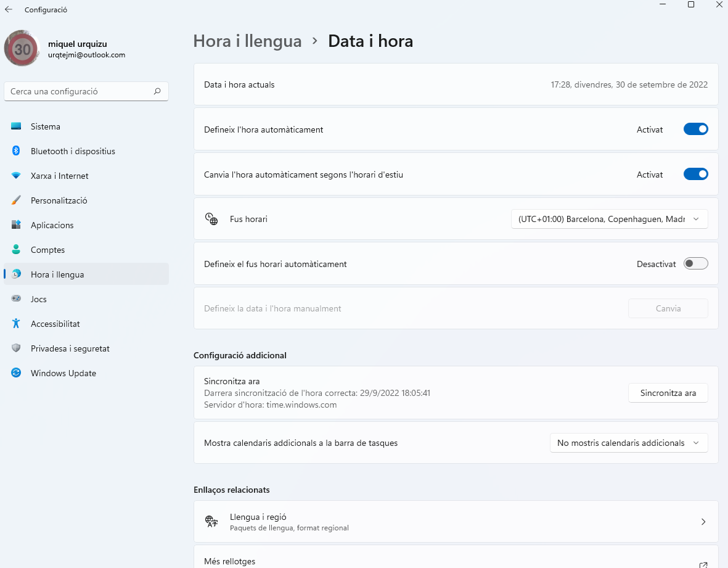Disable Defineix l'hora automàticament toggle

(x=695, y=130)
